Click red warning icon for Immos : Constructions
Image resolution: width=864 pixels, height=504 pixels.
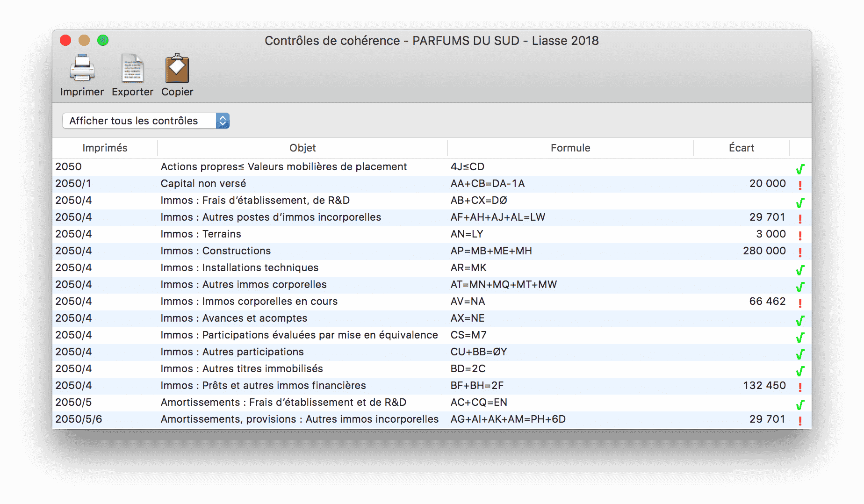point(800,252)
